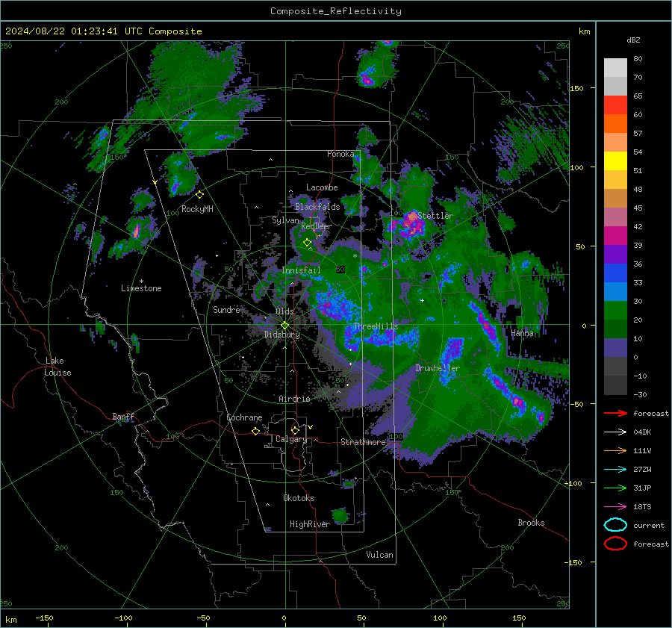The height and width of the screenshot is (628, 672).
Task: Click the Drumheller city label
Action: [x=438, y=368]
